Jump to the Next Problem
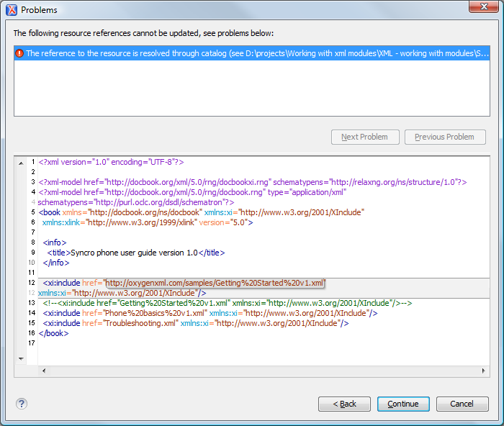The width and height of the screenshot is (504, 426). tap(364, 137)
